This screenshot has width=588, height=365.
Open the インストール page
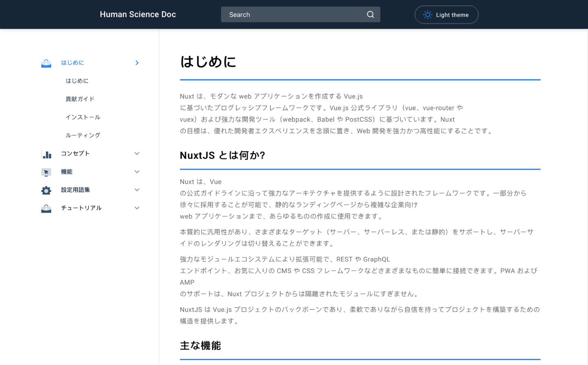tap(83, 117)
